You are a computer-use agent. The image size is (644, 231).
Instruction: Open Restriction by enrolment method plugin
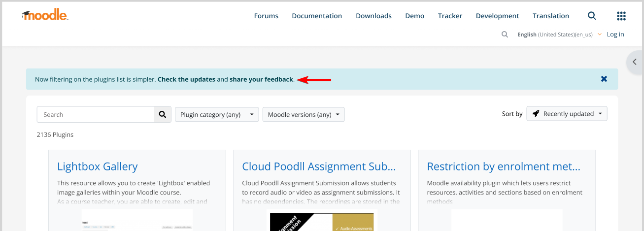pyautogui.click(x=504, y=166)
